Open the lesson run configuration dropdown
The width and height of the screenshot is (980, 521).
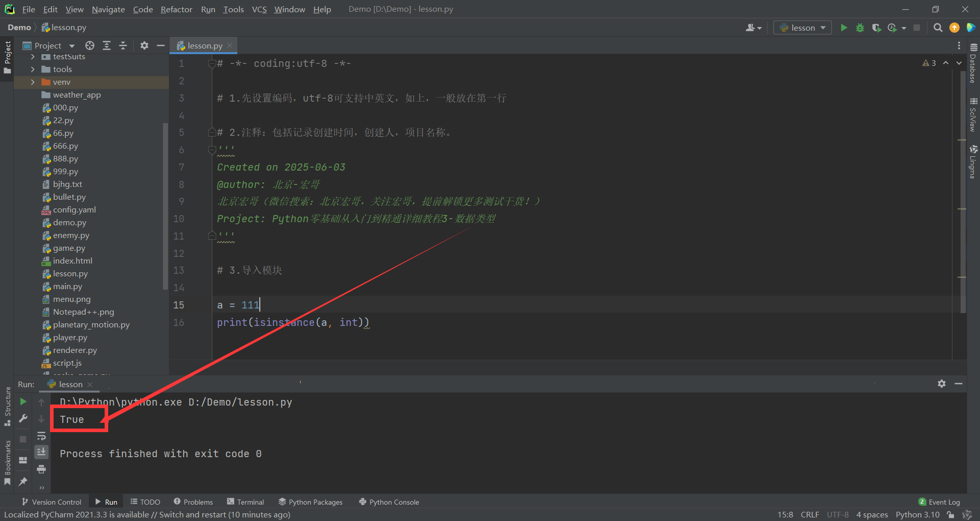[x=802, y=28]
